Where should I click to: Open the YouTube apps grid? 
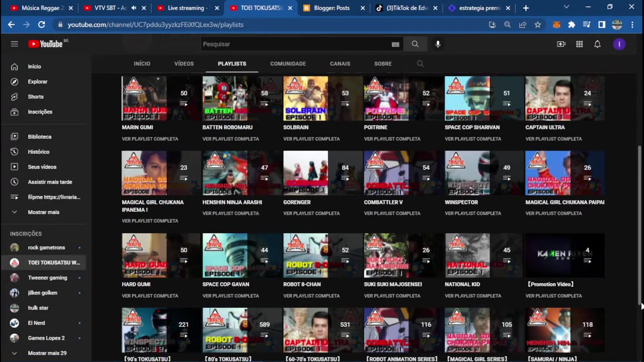580,44
